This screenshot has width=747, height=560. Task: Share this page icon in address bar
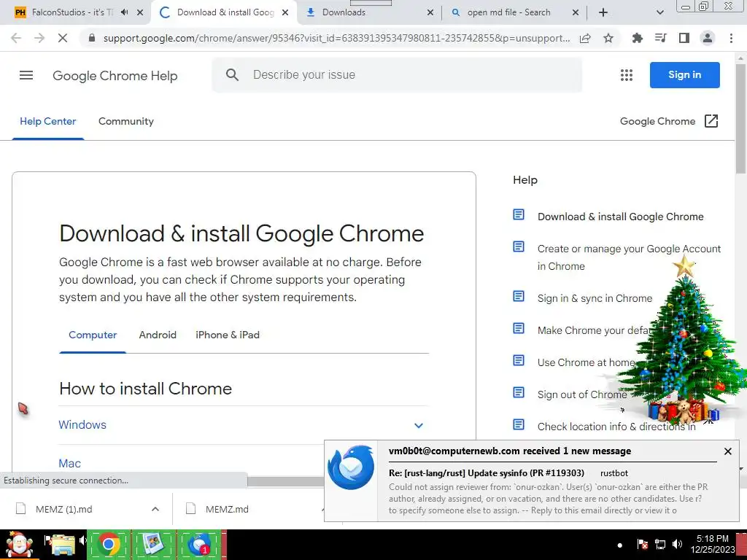click(585, 38)
